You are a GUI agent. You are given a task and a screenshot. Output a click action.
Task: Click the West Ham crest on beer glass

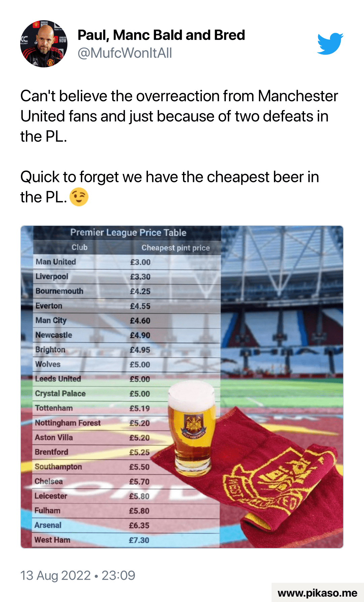[194, 426]
